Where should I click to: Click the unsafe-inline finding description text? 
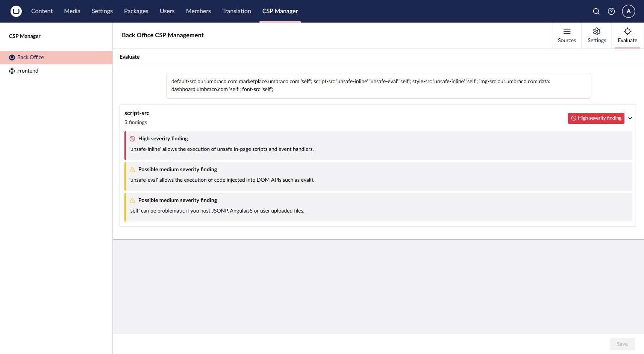pyautogui.click(x=221, y=149)
